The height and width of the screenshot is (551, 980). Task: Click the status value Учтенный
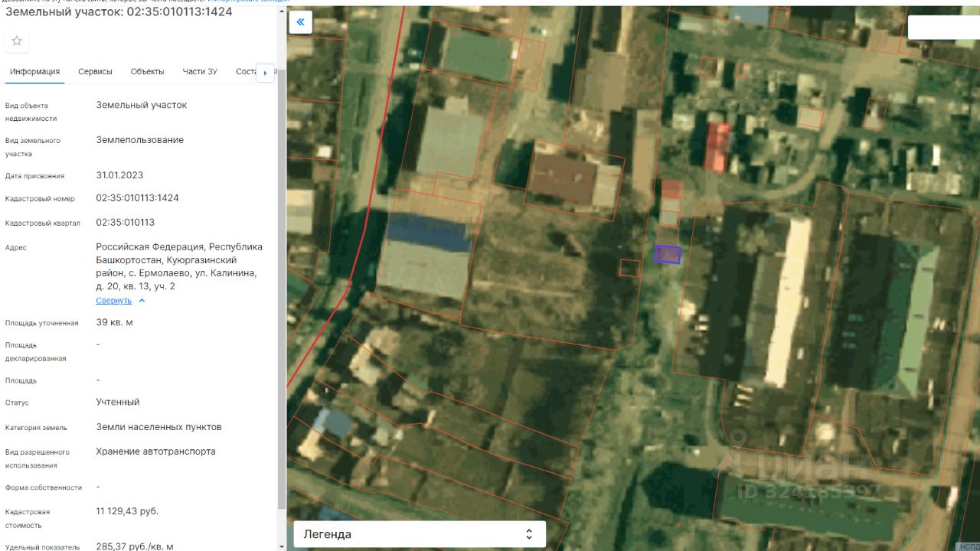tap(118, 402)
